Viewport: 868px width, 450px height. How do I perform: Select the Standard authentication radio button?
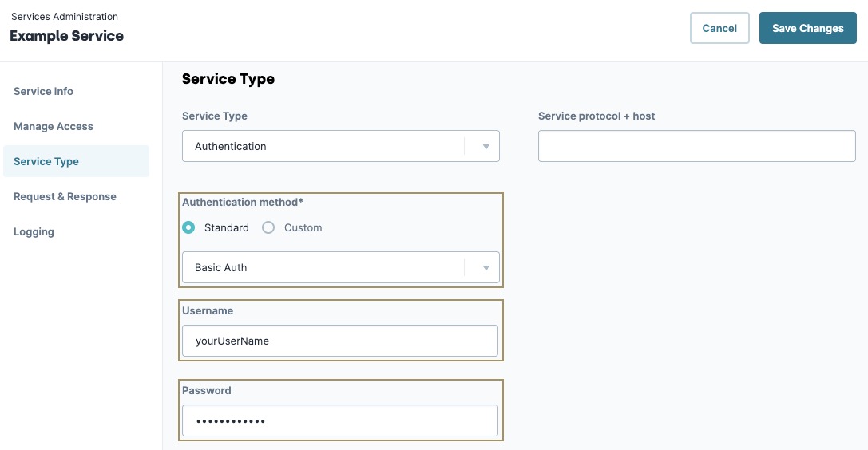point(188,227)
